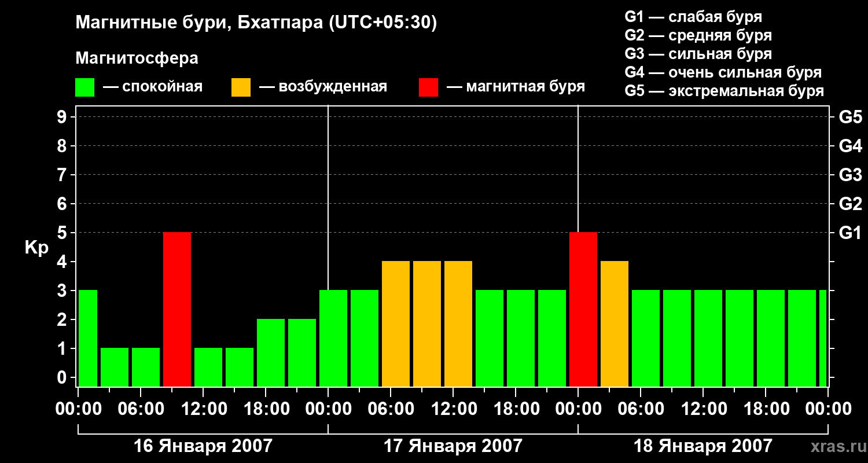Image resolution: width=868 pixels, height=463 pixels.
Task: Click the 'G3 — сильная буря' legend text
Action: pos(698,54)
